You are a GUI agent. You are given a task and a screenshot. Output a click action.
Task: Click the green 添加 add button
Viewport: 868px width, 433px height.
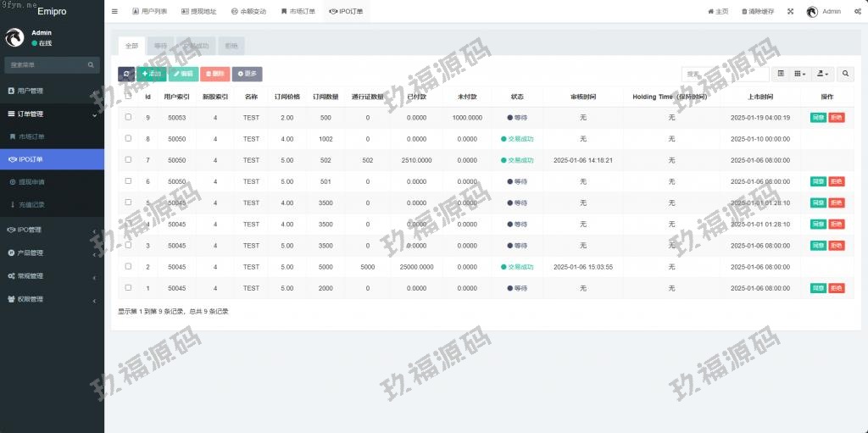(152, 75)
